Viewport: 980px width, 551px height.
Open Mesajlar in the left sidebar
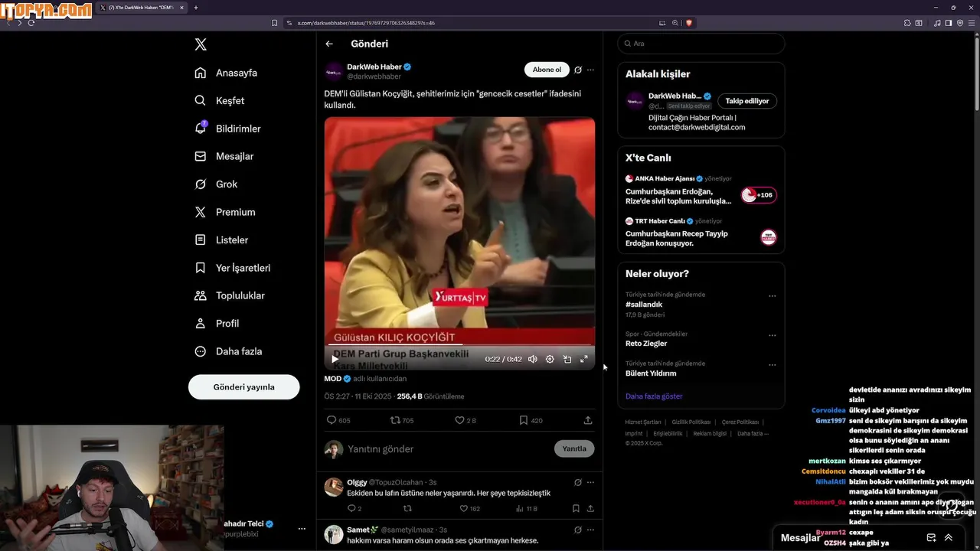[x=224, y=156]
